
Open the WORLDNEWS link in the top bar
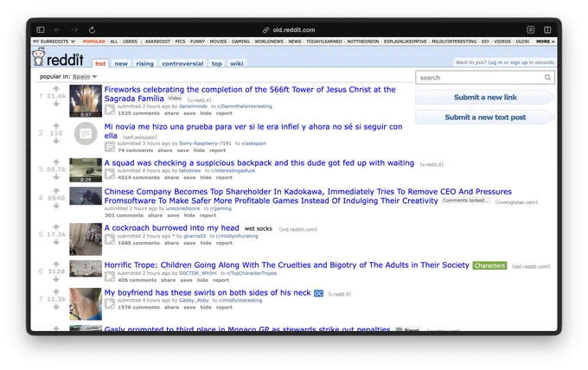[x=269, y=41]
